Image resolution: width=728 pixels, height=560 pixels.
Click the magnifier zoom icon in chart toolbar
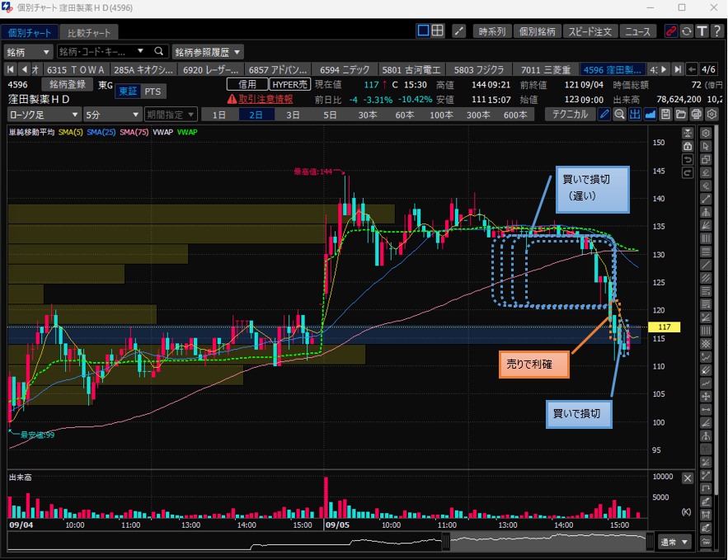[x=619, y=115]
